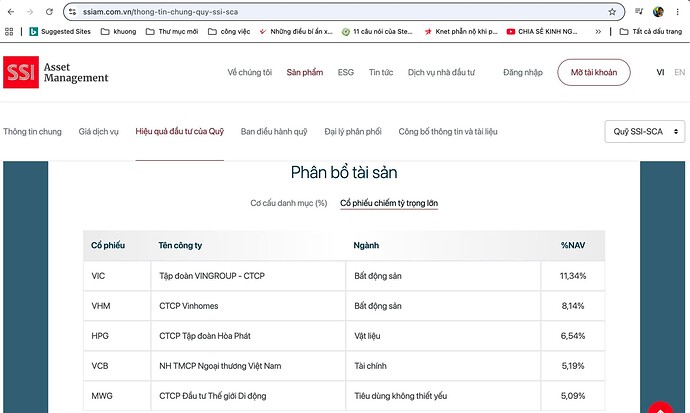
Task: Bookmark this page with the star icon
Action: [x=612, y=12]
